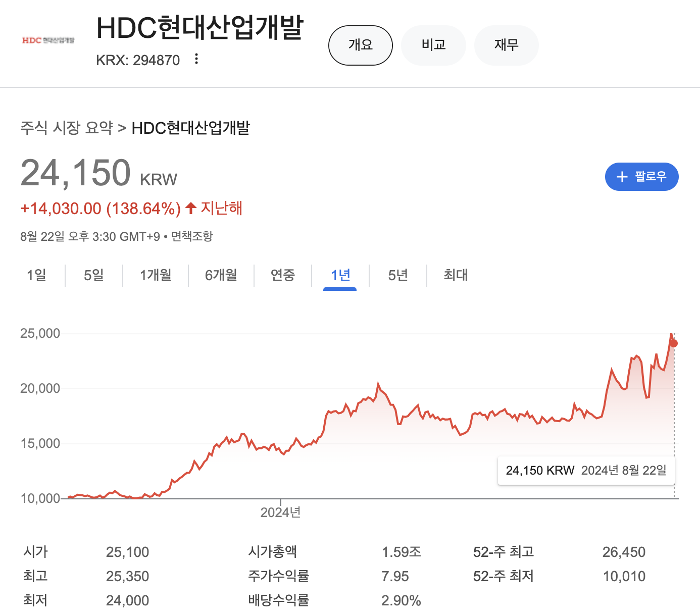Viewport: 700px width, 616px height.
Task: Choose the 1개월 chart range
Action: click(x=156, y=275)
